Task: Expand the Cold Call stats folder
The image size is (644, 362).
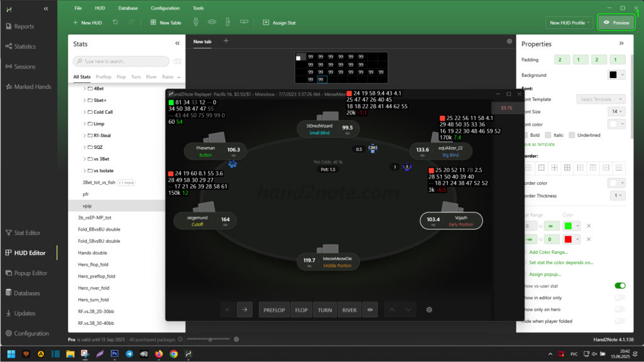Action: (x=85, y=112)
